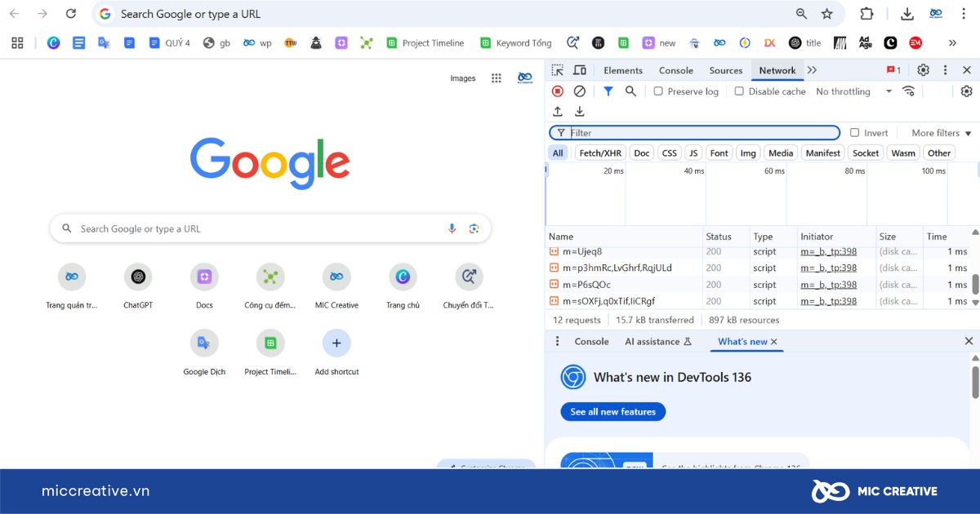Open DevTools main settings gear
Image resolution: width=980 pixels, height=514 pixels.
(x=923, y=70)
